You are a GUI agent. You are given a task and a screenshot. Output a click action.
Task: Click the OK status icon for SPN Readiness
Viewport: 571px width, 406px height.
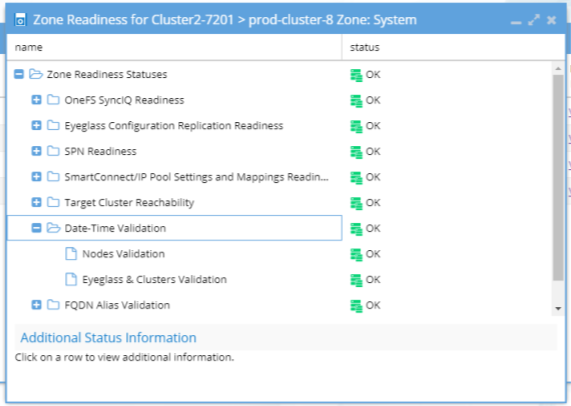click(356, 152)
